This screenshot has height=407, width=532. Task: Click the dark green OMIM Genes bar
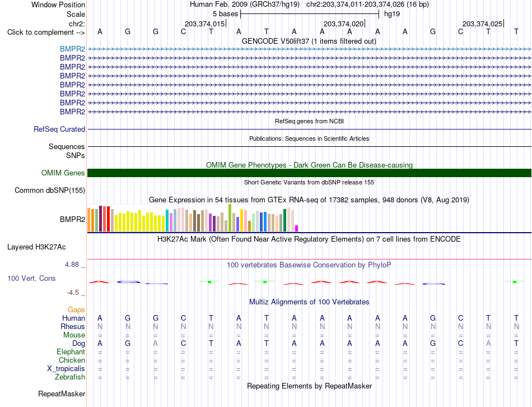point(309,173)
